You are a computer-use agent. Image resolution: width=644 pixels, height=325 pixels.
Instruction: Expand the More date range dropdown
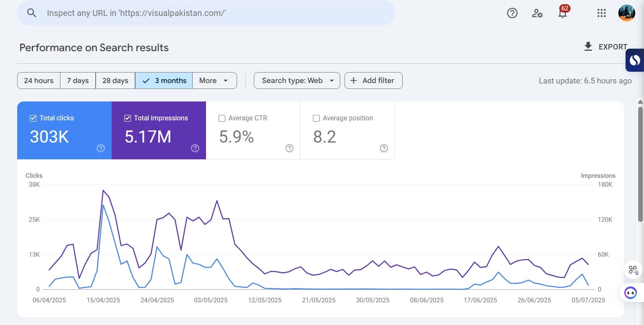click(x=214, y=81)
